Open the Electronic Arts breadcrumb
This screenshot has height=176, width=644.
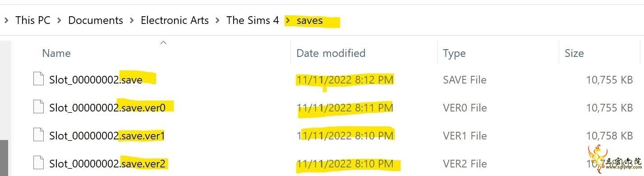[x=175, y=20]
